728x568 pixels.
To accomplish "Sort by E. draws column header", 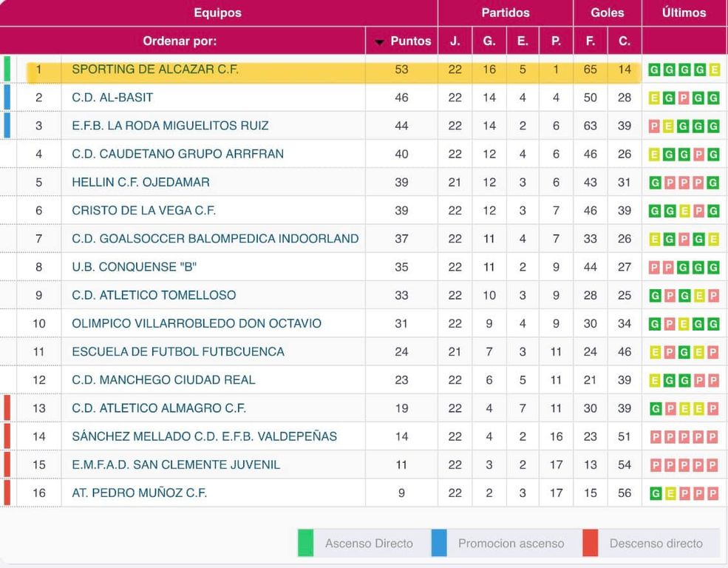I will click(x=523, y=41).
